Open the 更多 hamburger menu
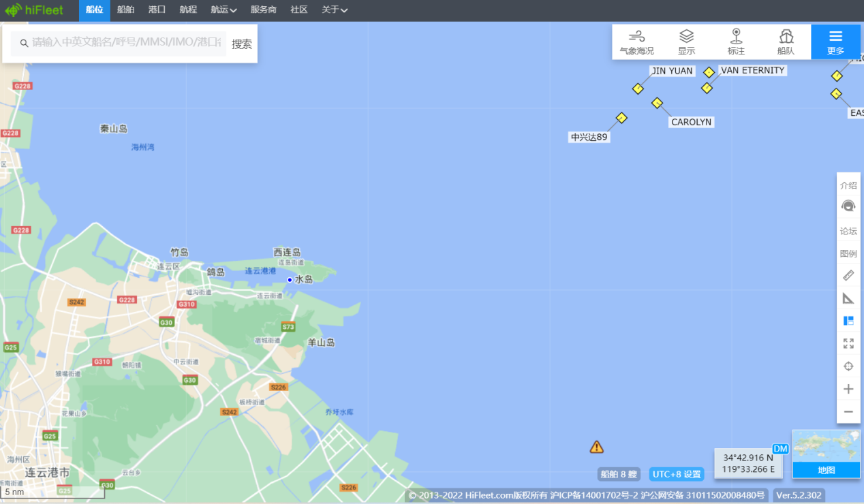 click(x=836, y=42)
